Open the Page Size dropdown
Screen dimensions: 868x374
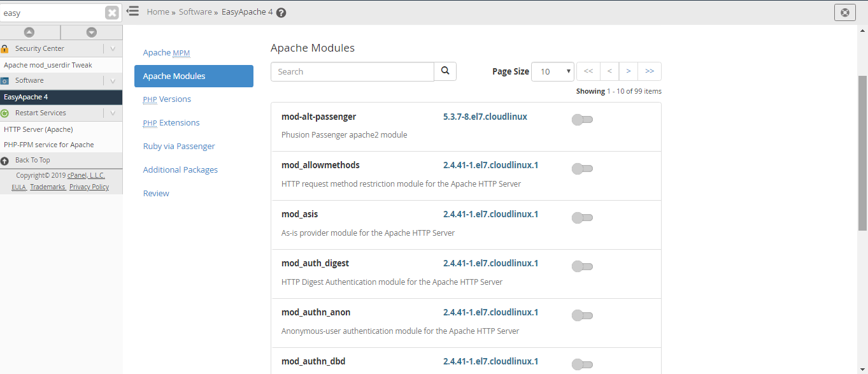553,71
